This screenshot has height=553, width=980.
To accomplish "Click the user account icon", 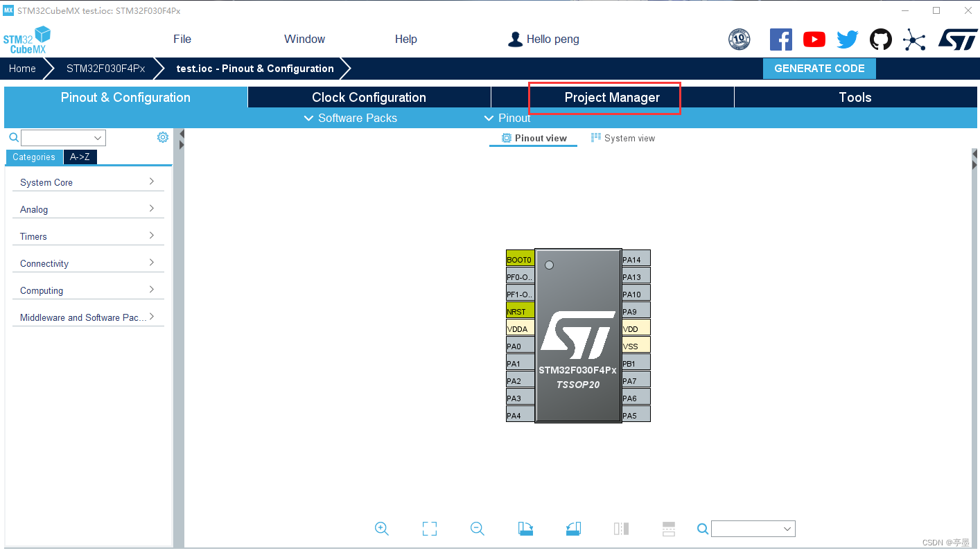I will click(x=515, y=39).
